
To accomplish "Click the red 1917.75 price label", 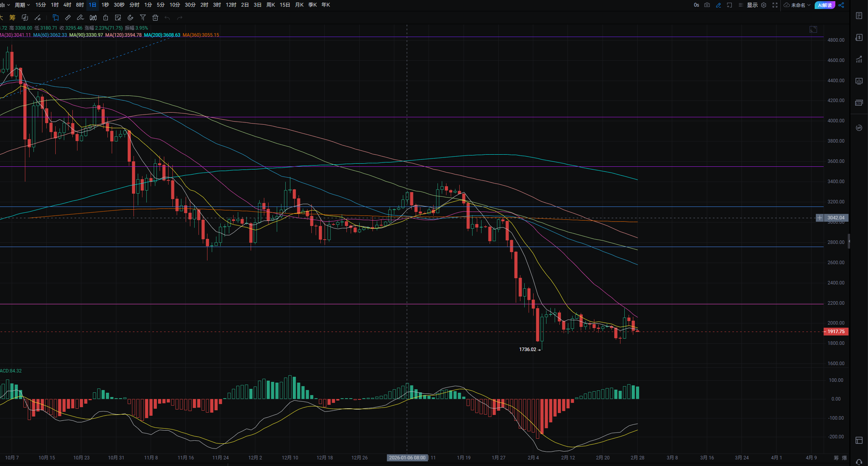I will (836, 332).
